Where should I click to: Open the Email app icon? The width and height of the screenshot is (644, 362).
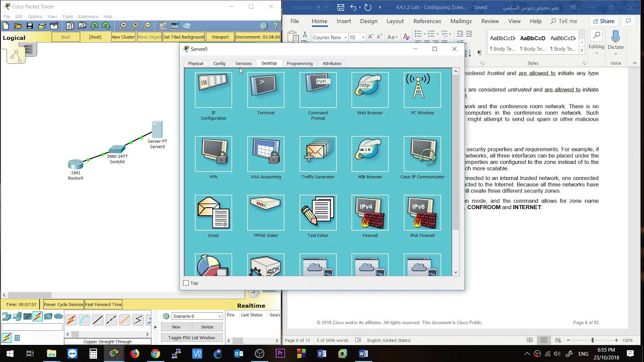(213, 213)
